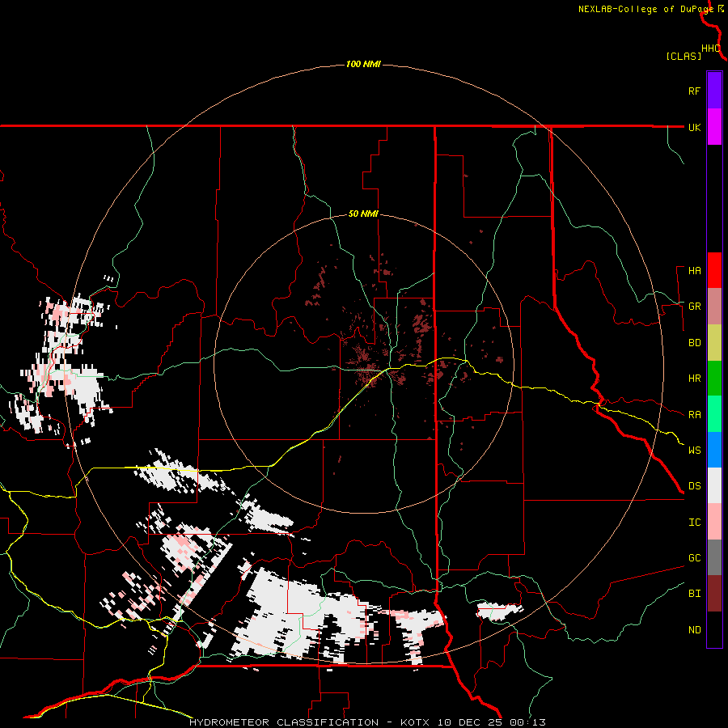This screenshot has height=728, width=728.
Task: Click the white DS legend swatch
Action: click(x=714, y=485)
